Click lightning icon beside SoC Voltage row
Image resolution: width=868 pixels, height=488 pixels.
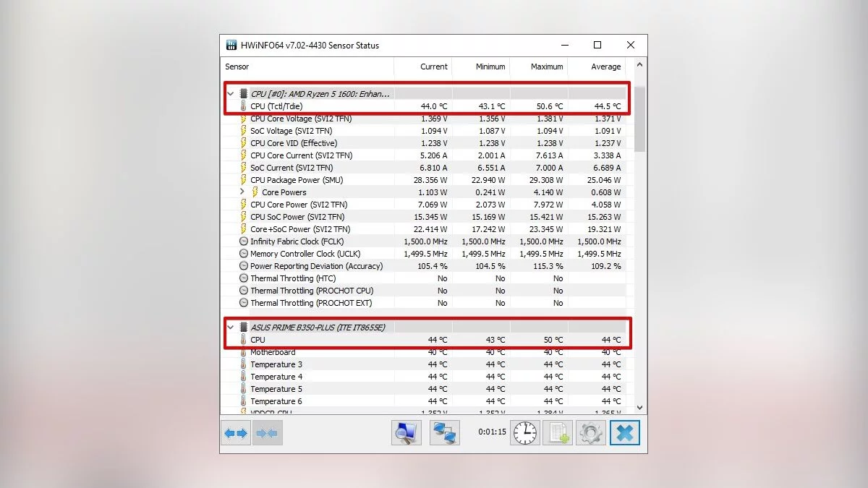tap(243, 131)
